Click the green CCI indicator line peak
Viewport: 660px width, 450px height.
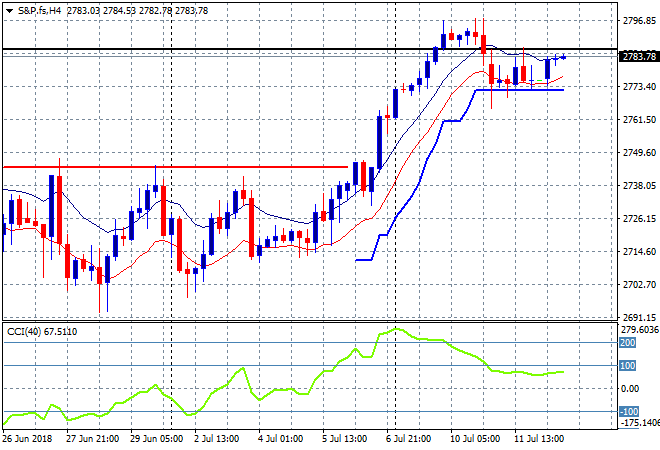pyautogui.click(x=396, y=329)
